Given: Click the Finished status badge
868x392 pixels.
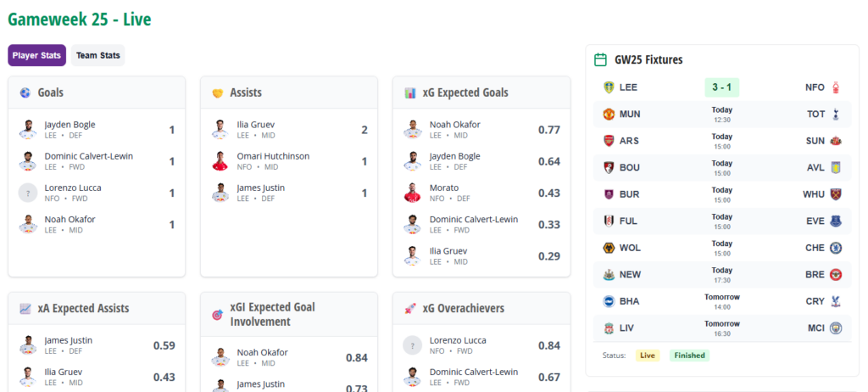Looking at the screenshot, I should pyautogui.click(x=689, y=356).
